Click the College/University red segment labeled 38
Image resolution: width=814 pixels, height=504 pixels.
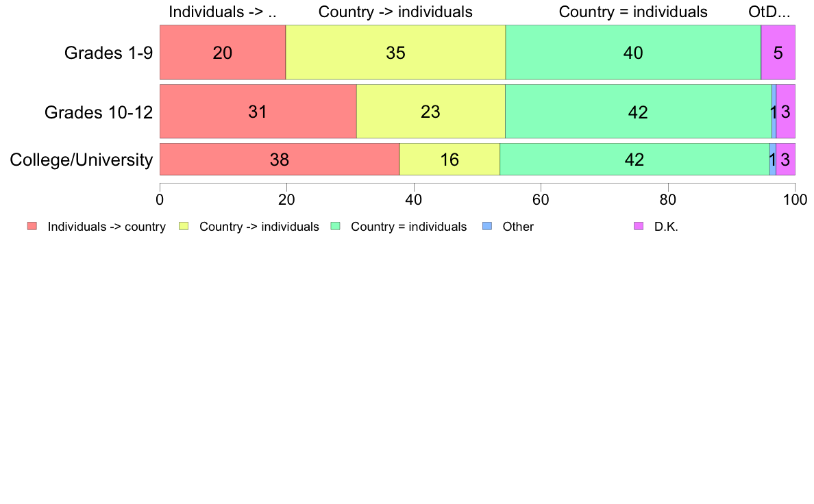click(x=280, y=160)
